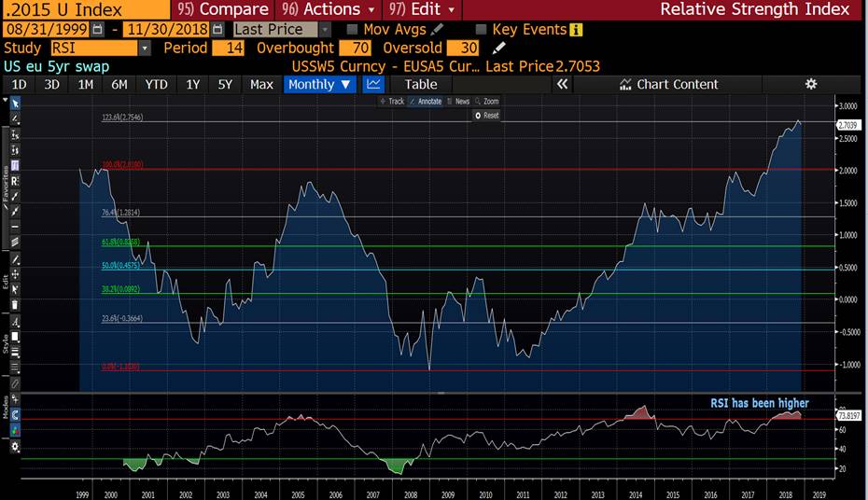This screenshot has height=500, width=868.
Task: Switch to the Table tab
Action: pos(421,84)
